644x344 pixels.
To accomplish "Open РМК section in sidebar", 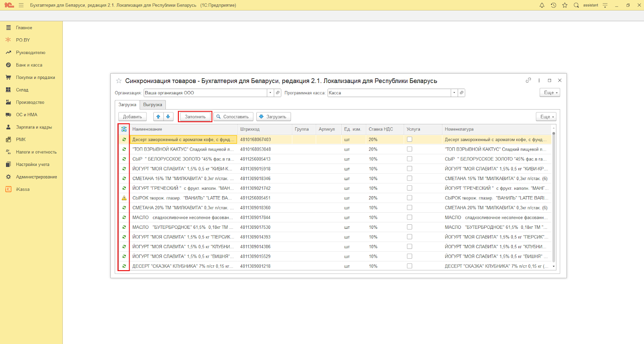I will (21, 140).
